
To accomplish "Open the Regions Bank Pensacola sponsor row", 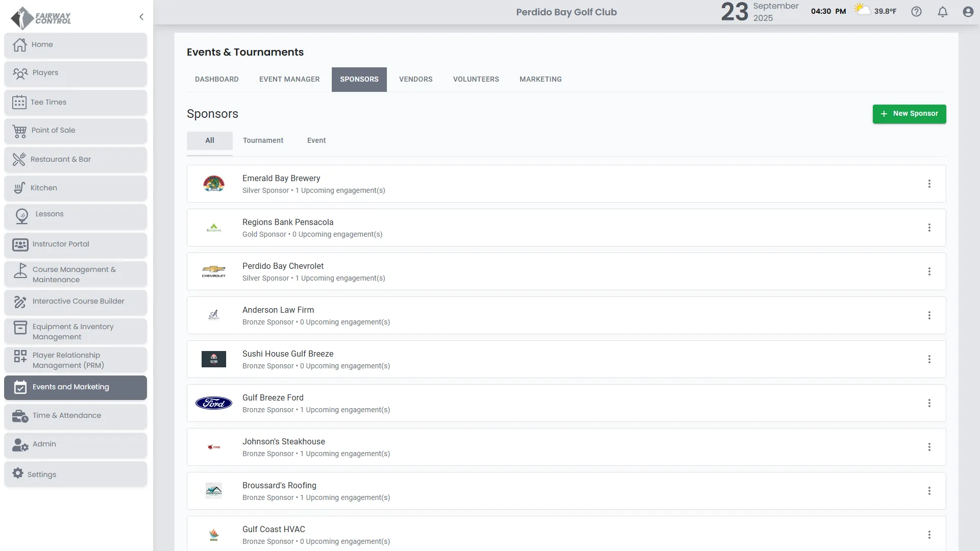I will click(288, 222).
